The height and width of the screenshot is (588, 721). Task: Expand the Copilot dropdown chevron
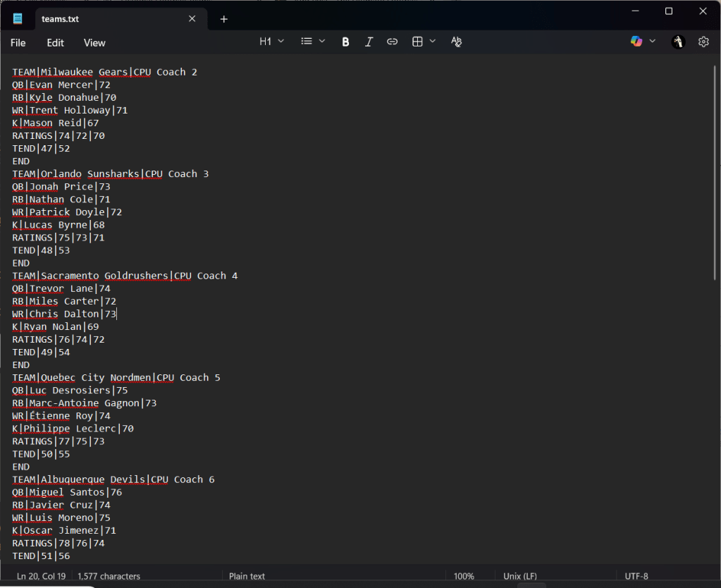[x=653, y=42]
